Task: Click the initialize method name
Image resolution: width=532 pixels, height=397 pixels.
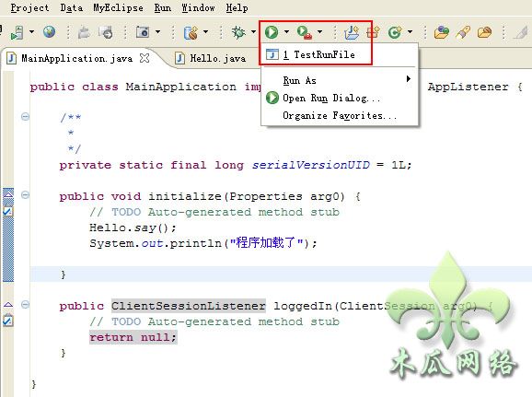Action: click(185, 196)
